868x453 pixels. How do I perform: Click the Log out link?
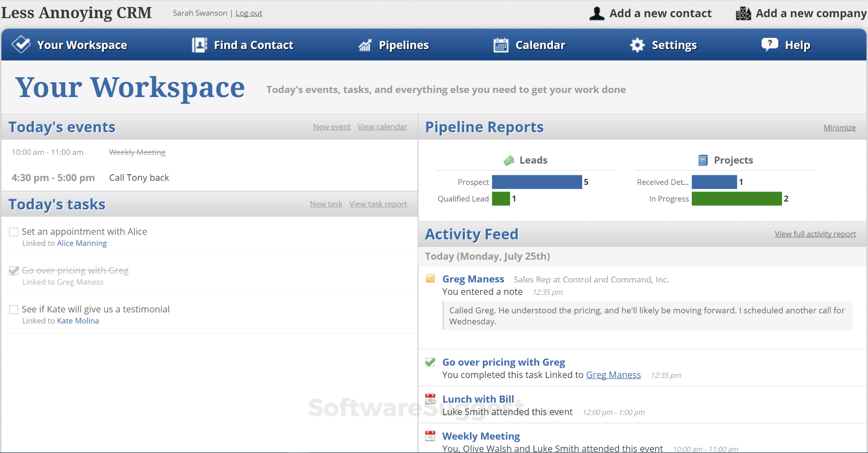pos(249,13)
